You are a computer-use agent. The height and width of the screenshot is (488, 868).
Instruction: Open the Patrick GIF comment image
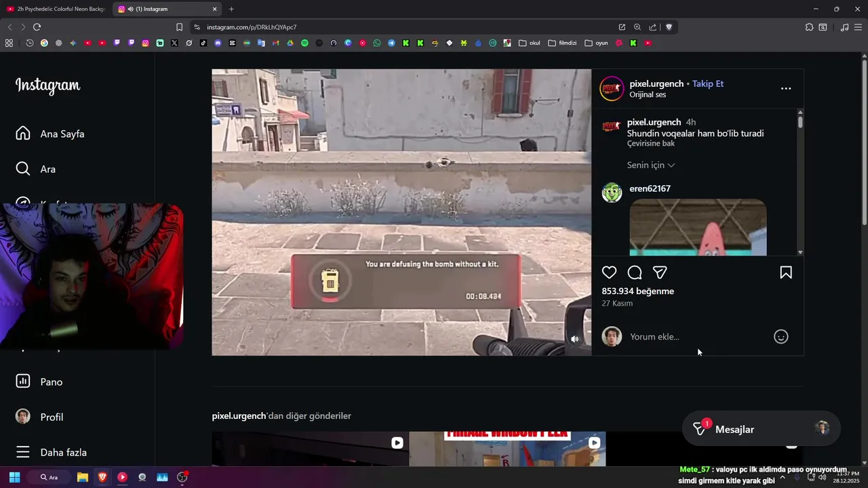(698, 227)
